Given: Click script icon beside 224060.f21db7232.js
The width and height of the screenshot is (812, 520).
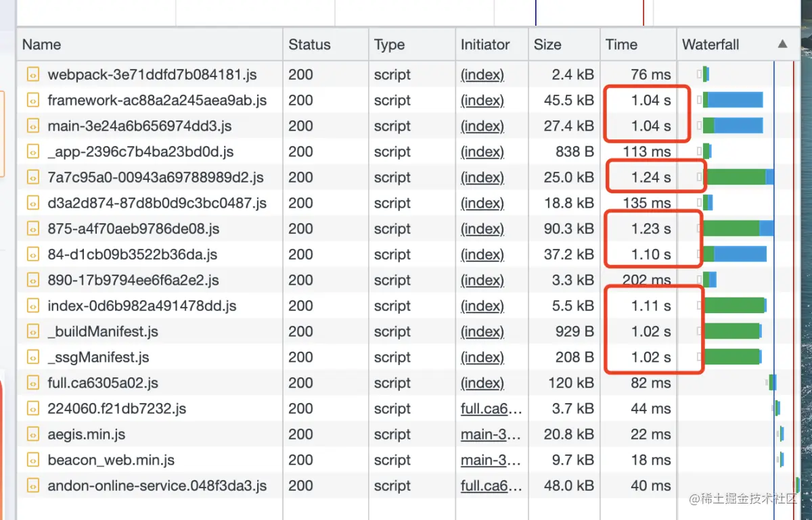Looking at the screenshot, I should (x=32, y=408).
